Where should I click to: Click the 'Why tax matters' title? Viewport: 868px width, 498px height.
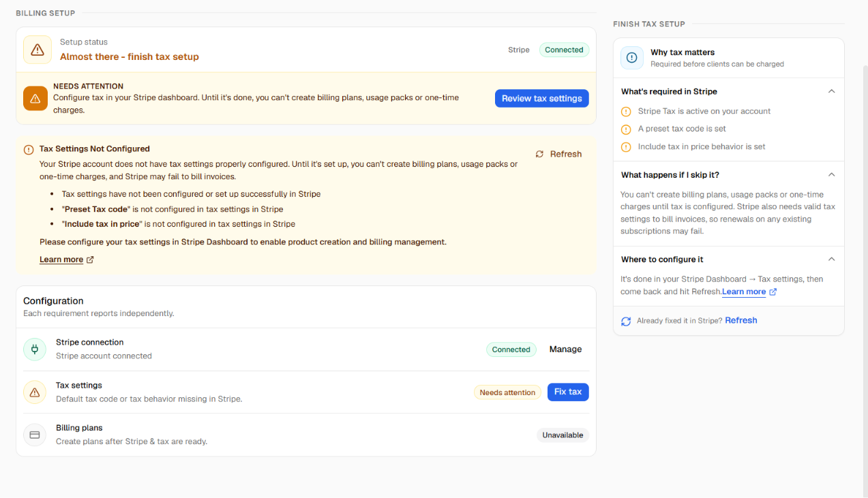pyautogui.click(x=683, y=52)
